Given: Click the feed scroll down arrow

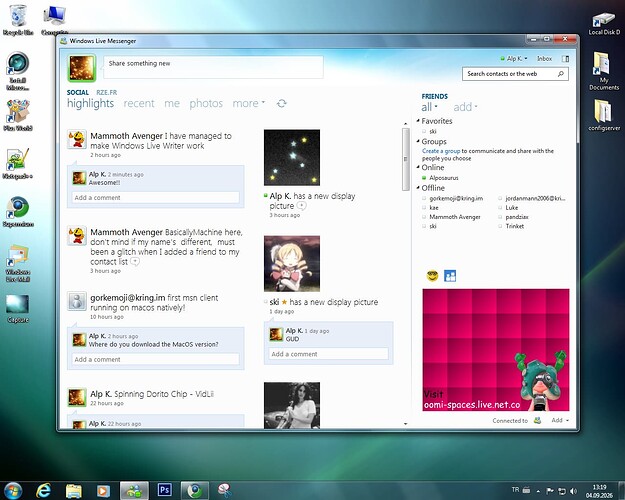Looking at the screenshot, I should click(x=405, y=424).
